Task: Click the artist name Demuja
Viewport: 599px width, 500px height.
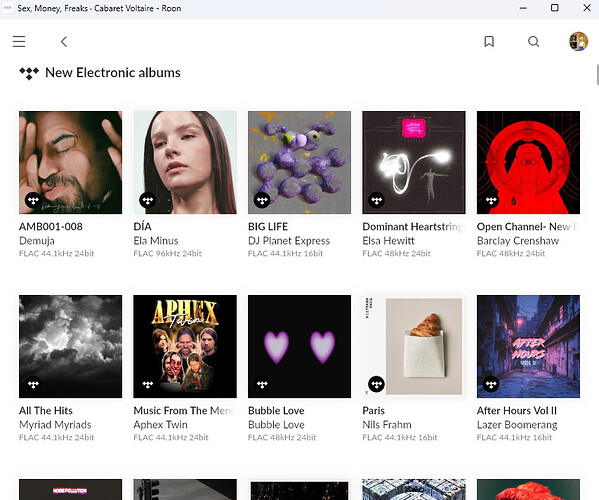Action: pos(37,241)
